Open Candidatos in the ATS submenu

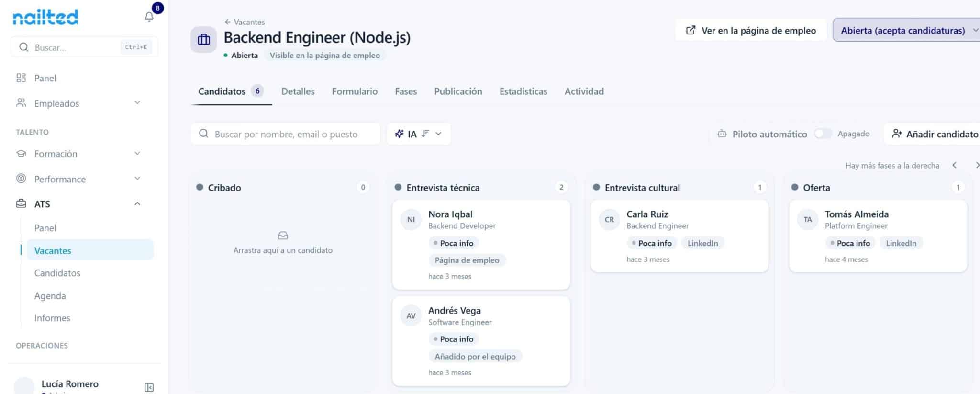tap(57, 273)
